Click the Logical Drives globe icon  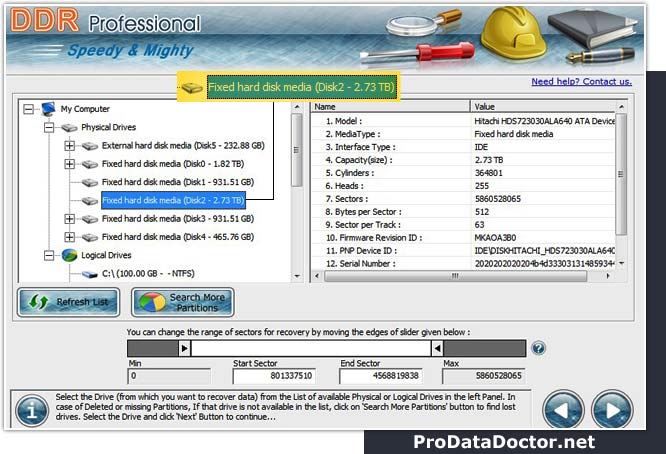69,255
